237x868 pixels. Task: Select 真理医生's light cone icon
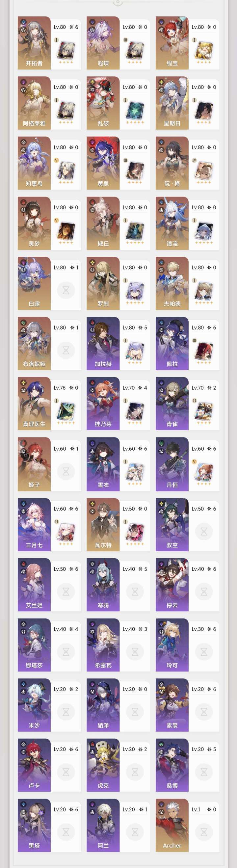(x=66, y=410)
